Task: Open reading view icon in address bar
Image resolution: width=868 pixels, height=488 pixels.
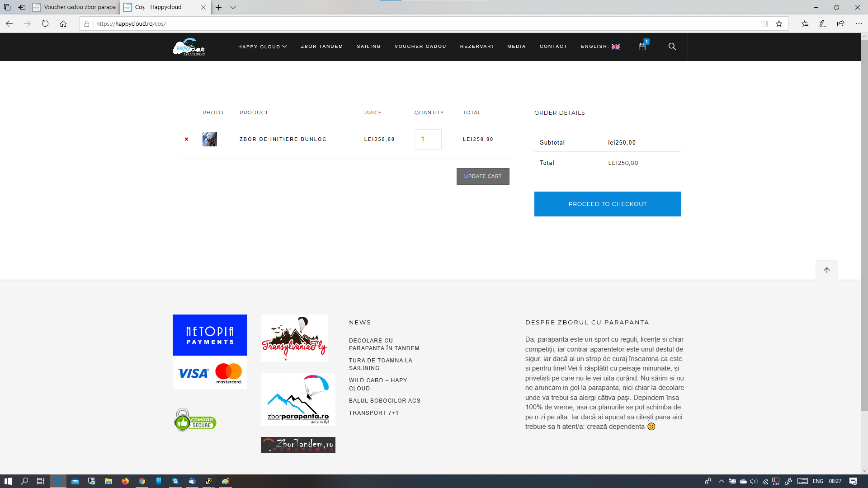Action: coord(764,24)
